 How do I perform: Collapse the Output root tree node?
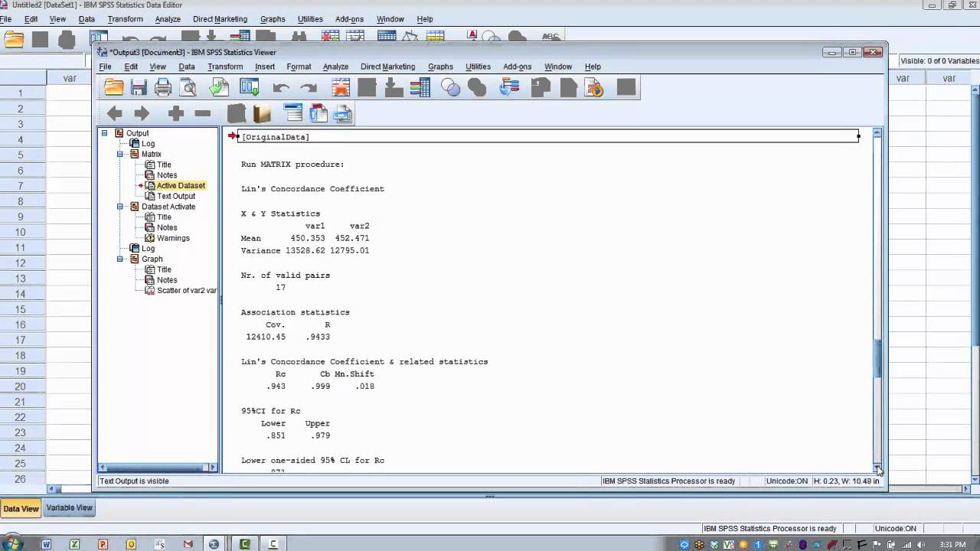click(105, 133)
